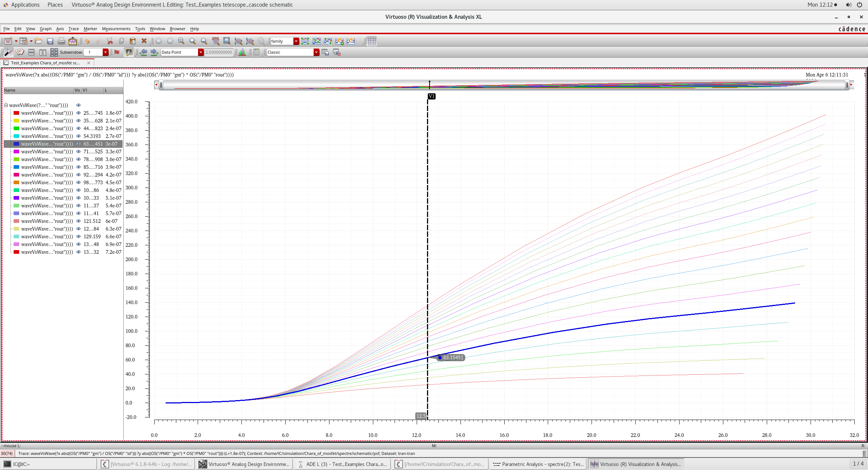Toggle visibility of the 3.6e-07 trace
Image resolution: width=868 pixels, height=470 pixels.
click(x=78, y=159)
